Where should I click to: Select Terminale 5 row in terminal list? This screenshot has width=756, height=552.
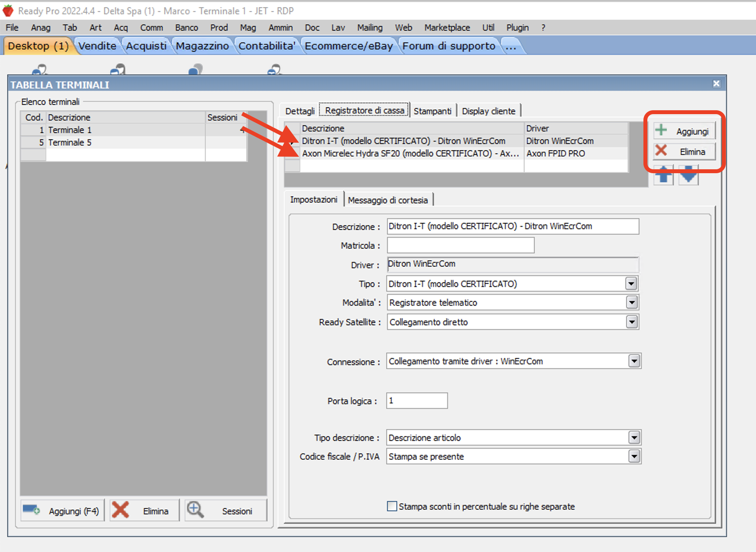point(134,142)
